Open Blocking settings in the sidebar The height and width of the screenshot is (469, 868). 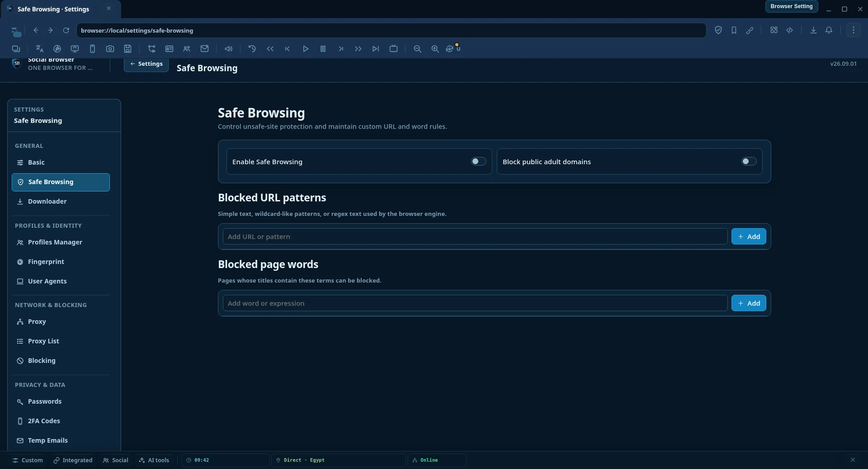(61, 360)
